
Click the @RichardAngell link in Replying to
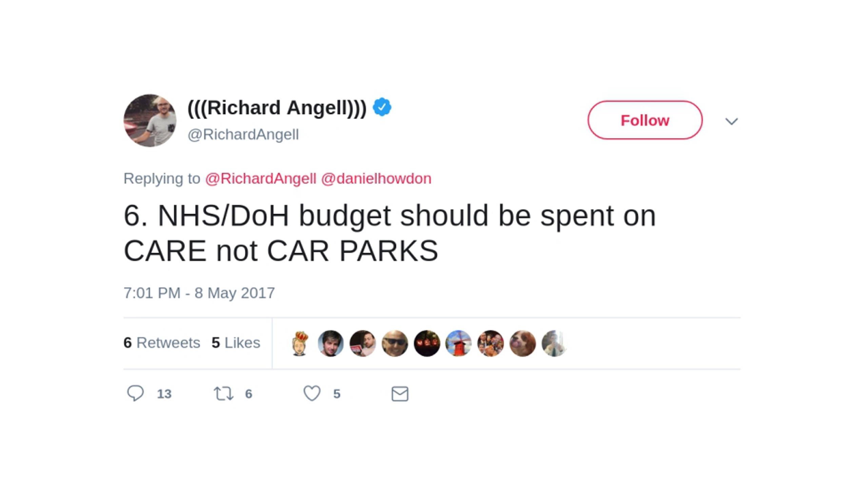tap(260, 179)
